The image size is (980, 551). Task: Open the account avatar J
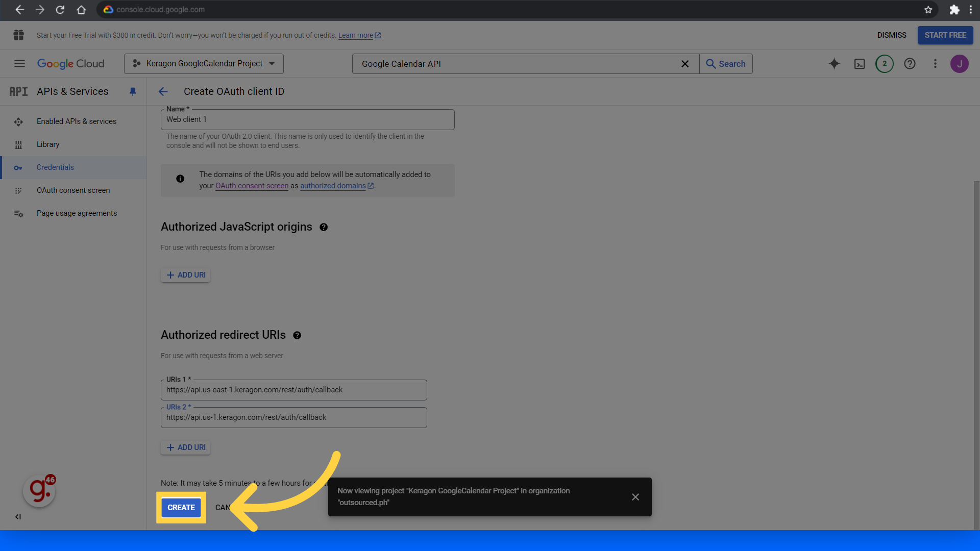coord(960,64)
